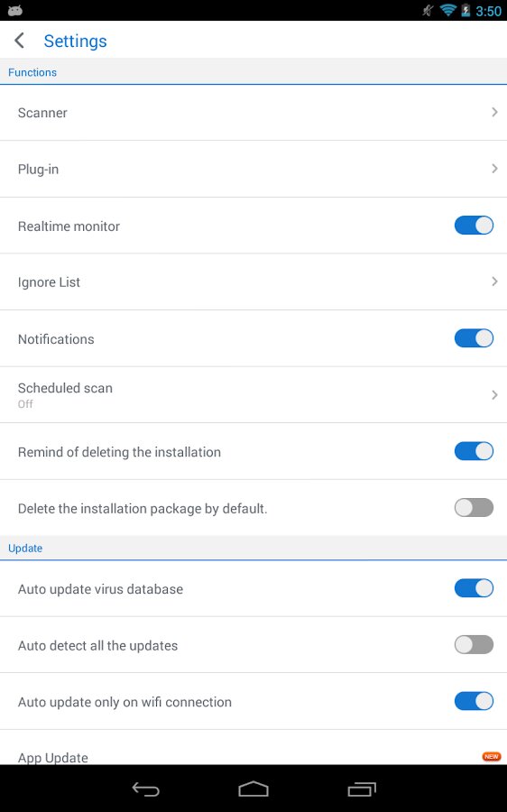The width and height of the screenshot is (507, 812).
Task: Expand the Plug-in chevron arrow
Action: (494, 169)
